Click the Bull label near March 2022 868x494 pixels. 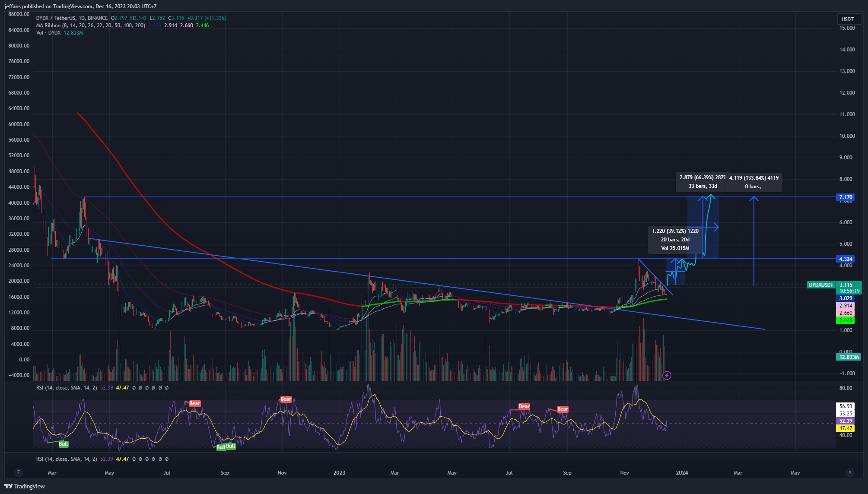point(64,444)
